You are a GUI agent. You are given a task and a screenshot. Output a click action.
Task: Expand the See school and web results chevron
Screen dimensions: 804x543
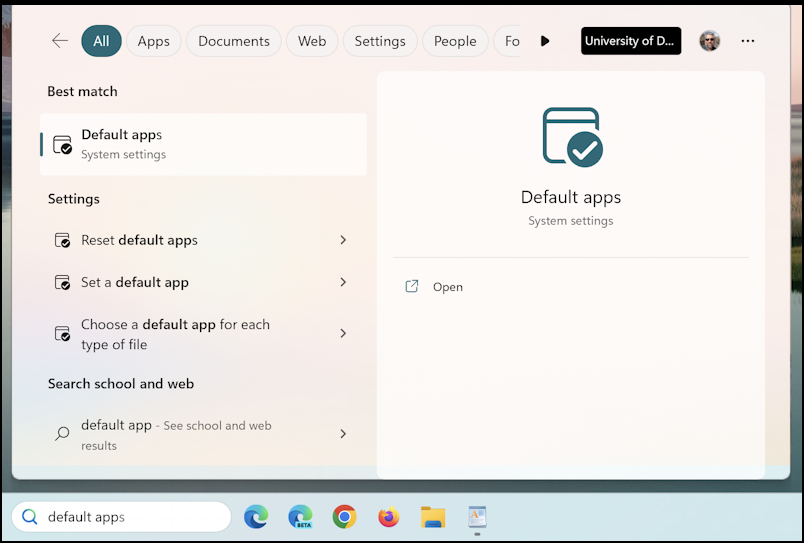(x=343, y=434)
